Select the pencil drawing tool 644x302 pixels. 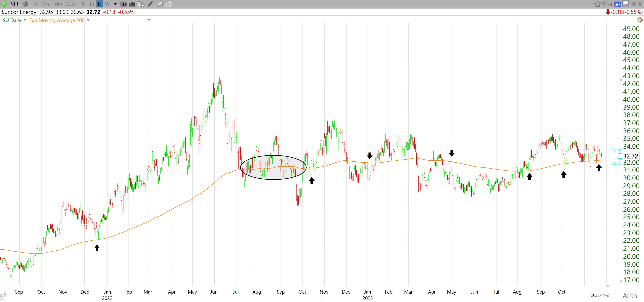click(150, 4)
